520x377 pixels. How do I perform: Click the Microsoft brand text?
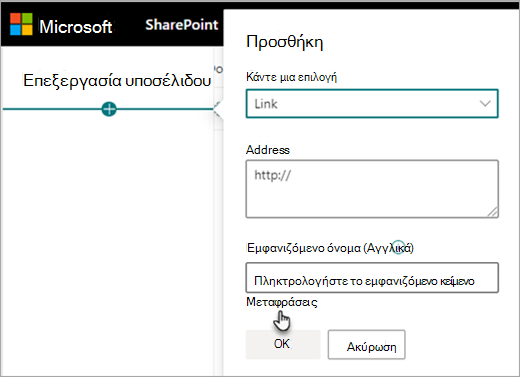pos(76,26)
